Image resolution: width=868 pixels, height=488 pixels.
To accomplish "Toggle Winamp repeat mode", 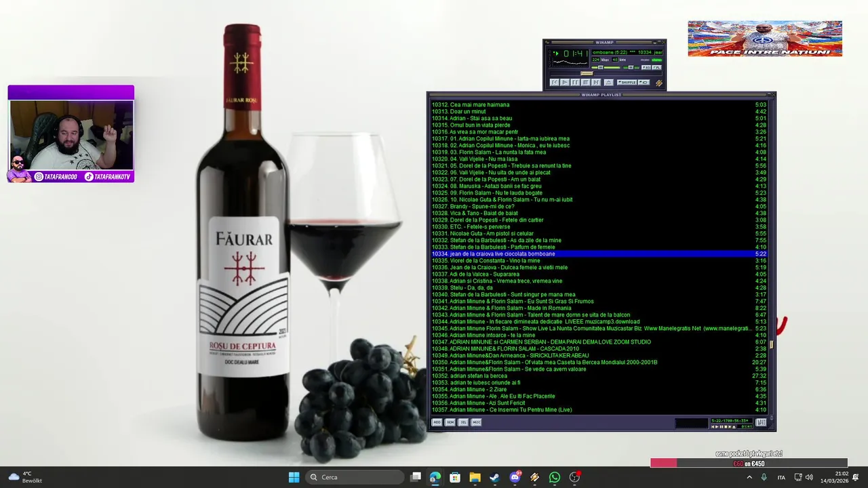I will 644,82.
